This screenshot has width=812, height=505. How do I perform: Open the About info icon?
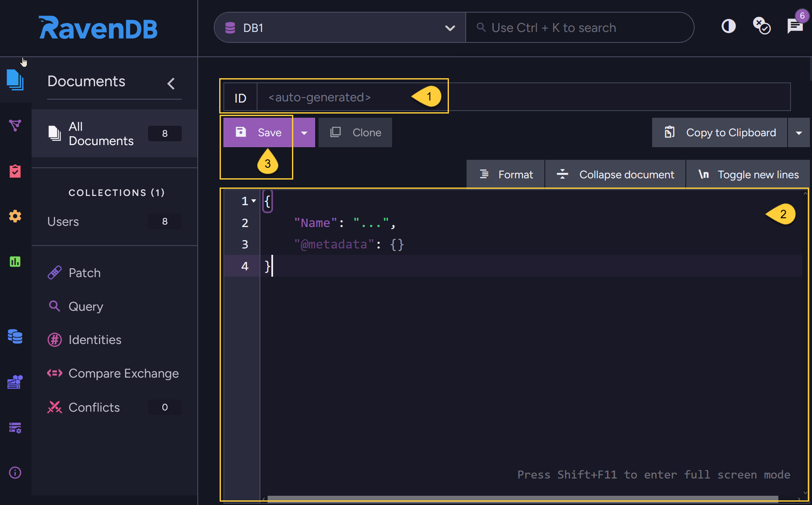[x=15, y=473]
